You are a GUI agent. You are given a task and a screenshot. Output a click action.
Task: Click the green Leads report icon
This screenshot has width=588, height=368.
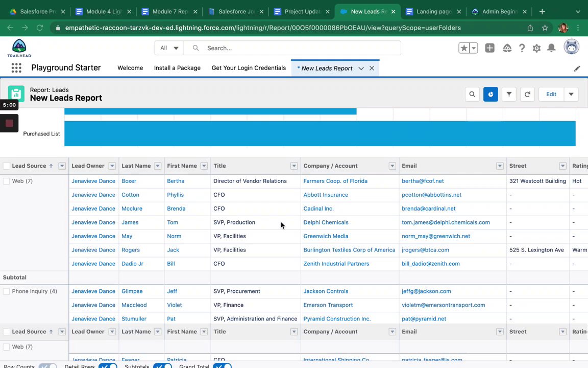pyautogui.click(x=16, y=94)
